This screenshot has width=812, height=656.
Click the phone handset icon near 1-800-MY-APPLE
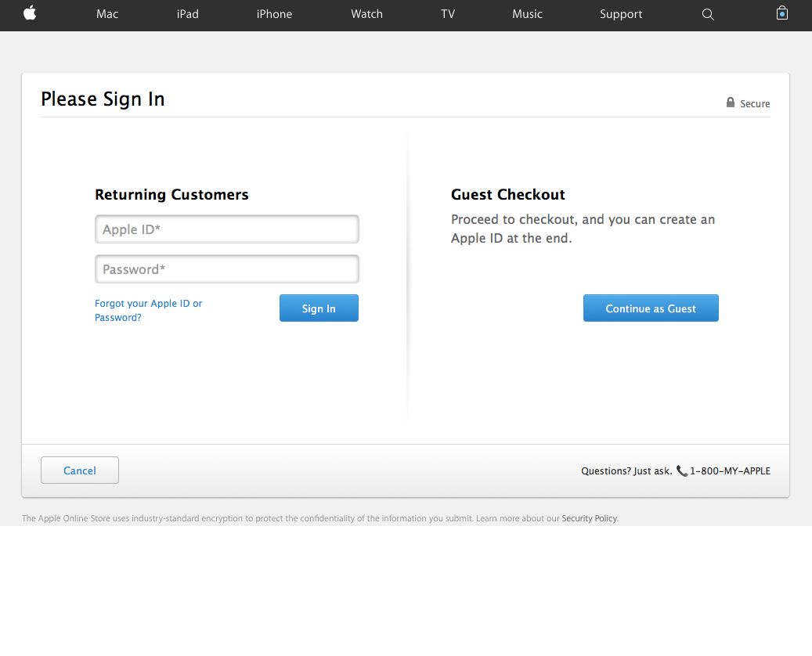[682, 470]
